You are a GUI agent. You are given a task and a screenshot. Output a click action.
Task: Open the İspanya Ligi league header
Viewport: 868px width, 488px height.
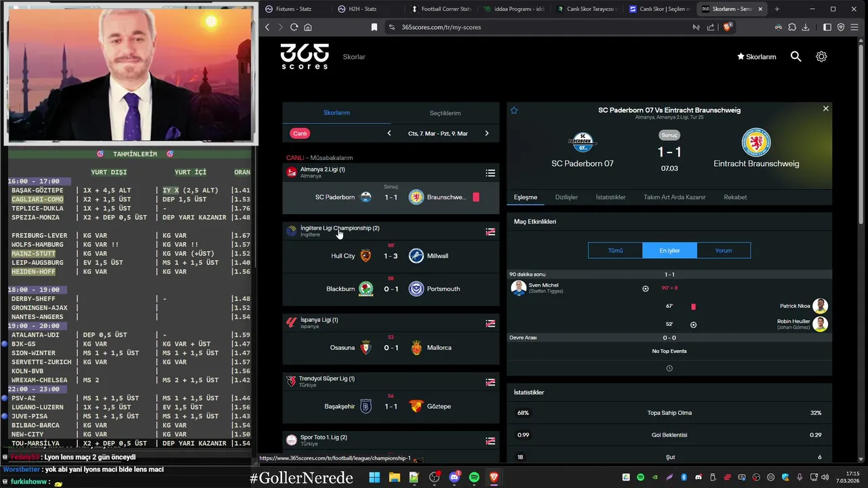[391, 323]
